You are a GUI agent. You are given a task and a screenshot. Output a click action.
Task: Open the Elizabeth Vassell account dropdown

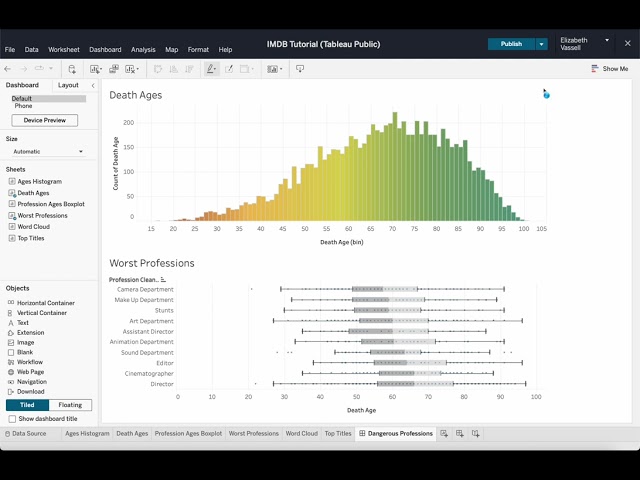[x=607, y=40]
